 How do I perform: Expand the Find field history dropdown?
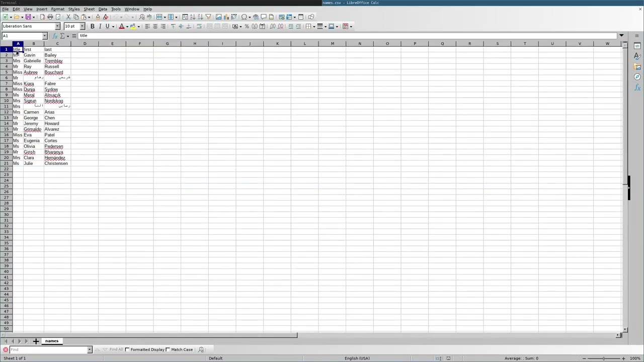(x=90, y=349)
